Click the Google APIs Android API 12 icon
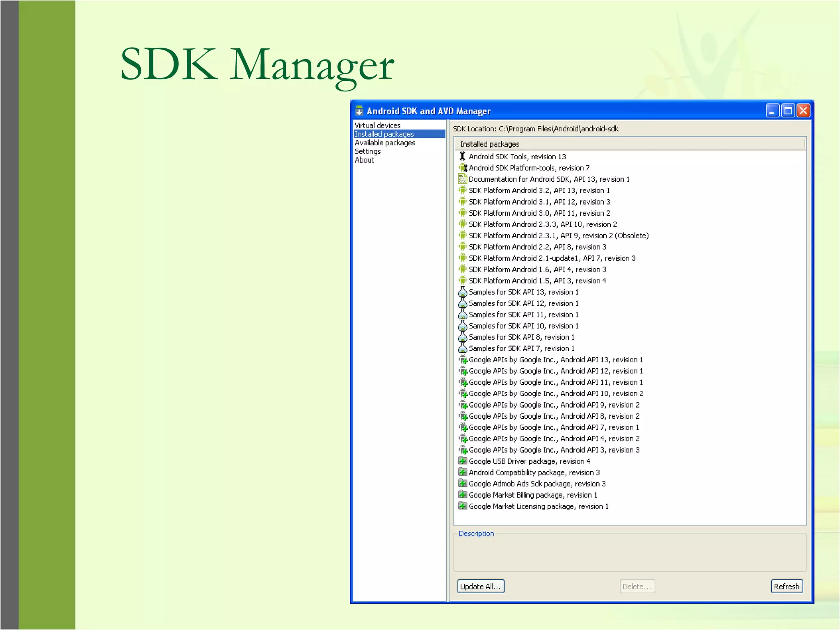 [x=463, y=371]
